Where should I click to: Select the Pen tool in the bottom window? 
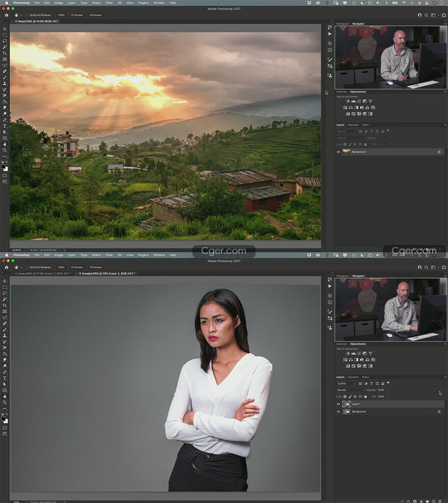pos(5,372)
